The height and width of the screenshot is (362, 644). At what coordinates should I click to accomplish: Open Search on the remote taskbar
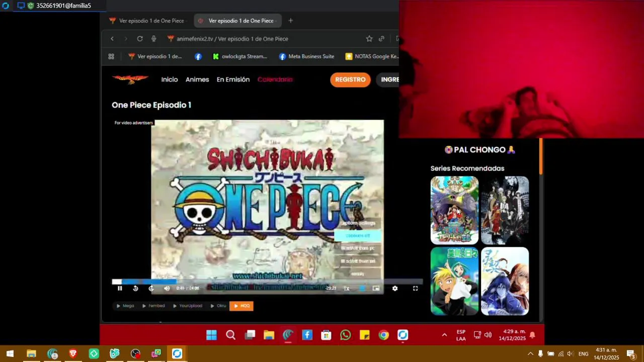tap(230, 335)
